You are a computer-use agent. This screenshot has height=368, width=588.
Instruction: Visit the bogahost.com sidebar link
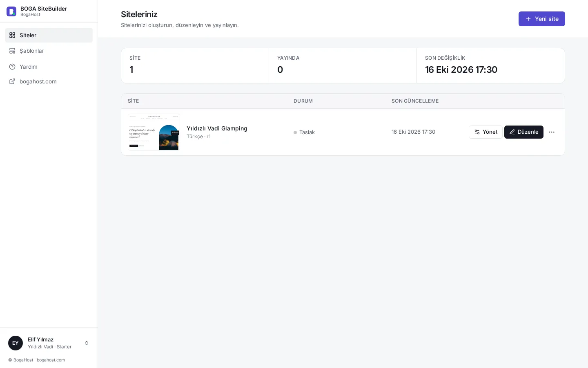49,81
